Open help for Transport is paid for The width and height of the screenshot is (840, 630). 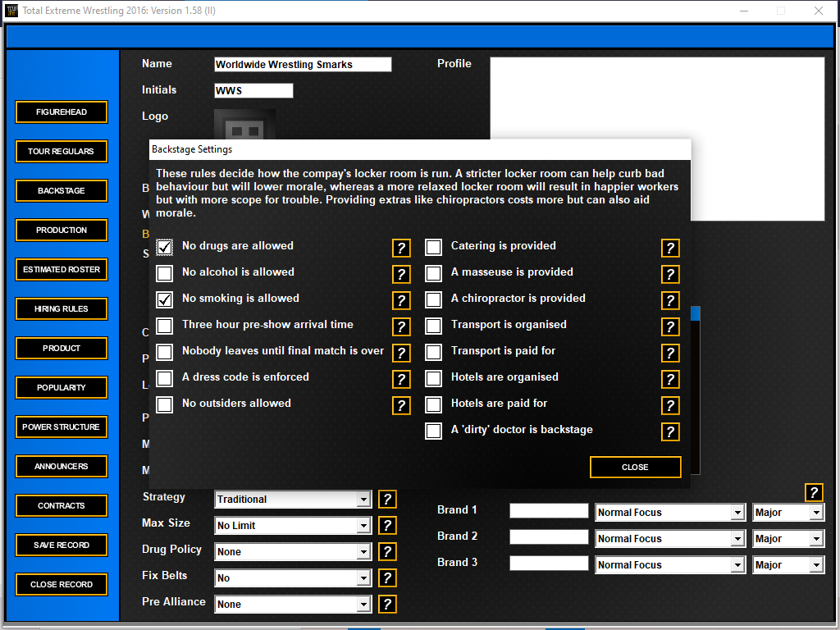coord(670,353)
